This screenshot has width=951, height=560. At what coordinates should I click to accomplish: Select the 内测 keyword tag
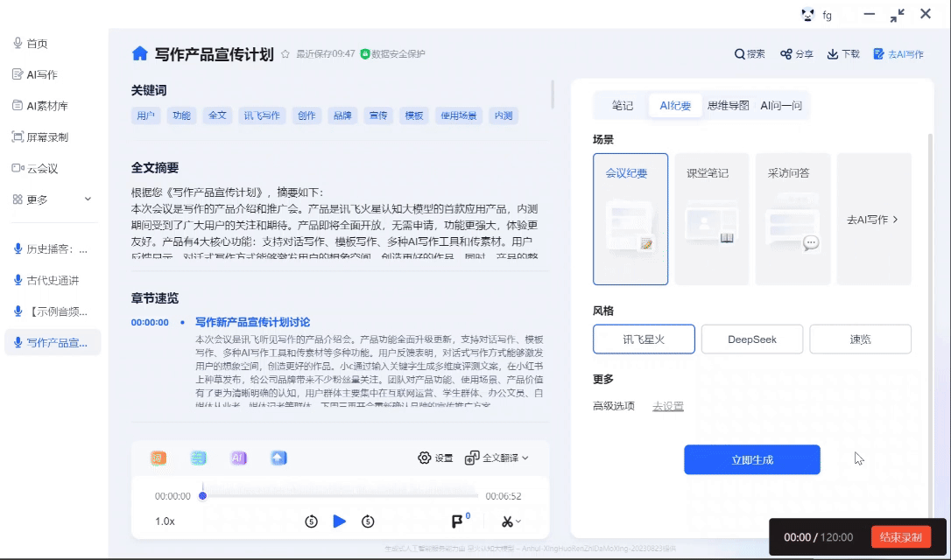(504, 115)
